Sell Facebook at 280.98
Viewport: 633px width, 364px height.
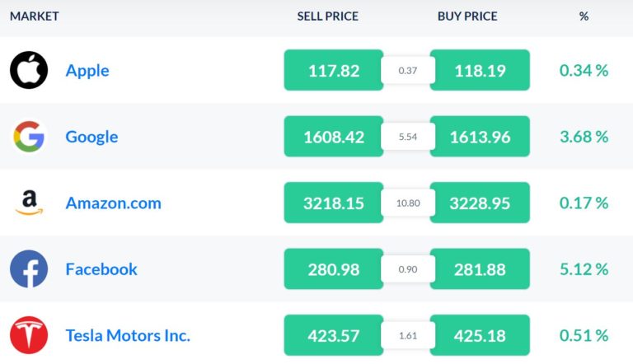334,268
